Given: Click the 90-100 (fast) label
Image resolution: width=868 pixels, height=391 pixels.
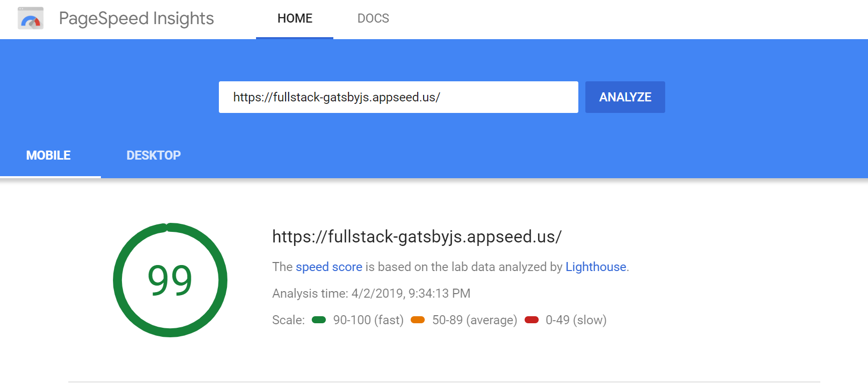Looking at the screenshot, I should (x=368, y=320).
